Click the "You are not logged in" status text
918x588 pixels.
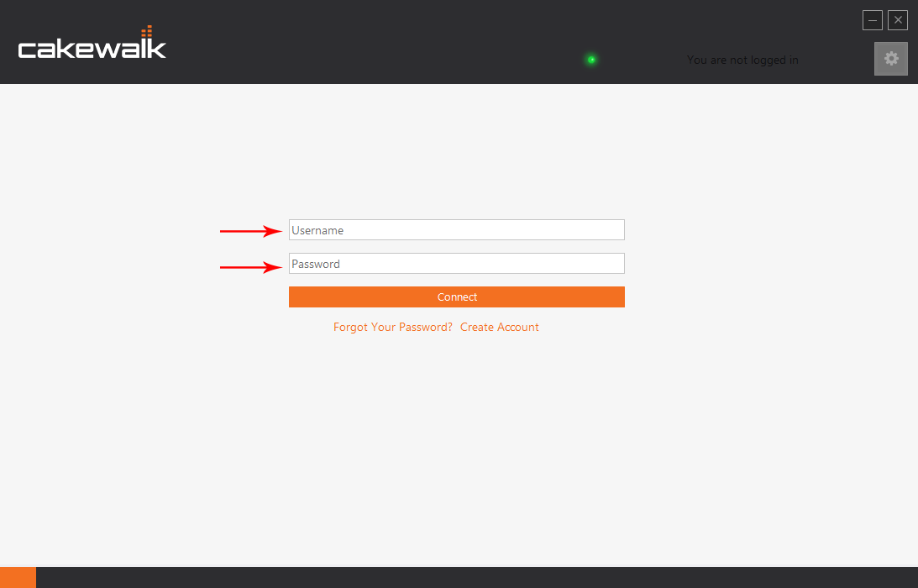tap(742, 60)
